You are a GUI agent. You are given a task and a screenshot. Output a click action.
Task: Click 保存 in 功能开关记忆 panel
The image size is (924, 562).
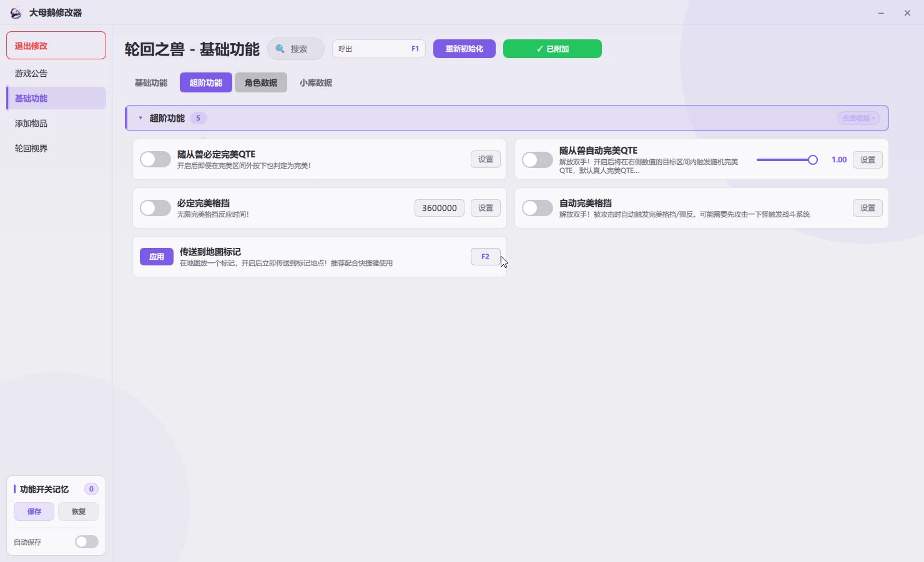pos(34,511)
